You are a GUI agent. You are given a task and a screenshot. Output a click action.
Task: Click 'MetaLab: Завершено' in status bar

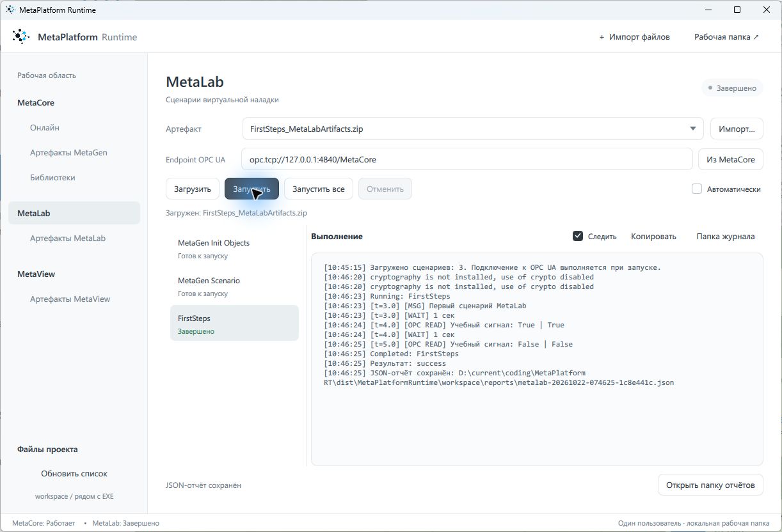pos(126,523)
